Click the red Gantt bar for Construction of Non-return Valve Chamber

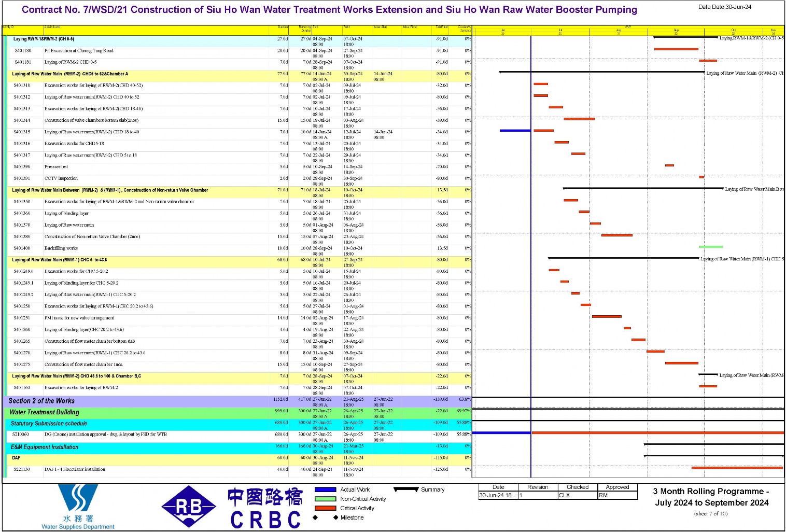(617, 235)
